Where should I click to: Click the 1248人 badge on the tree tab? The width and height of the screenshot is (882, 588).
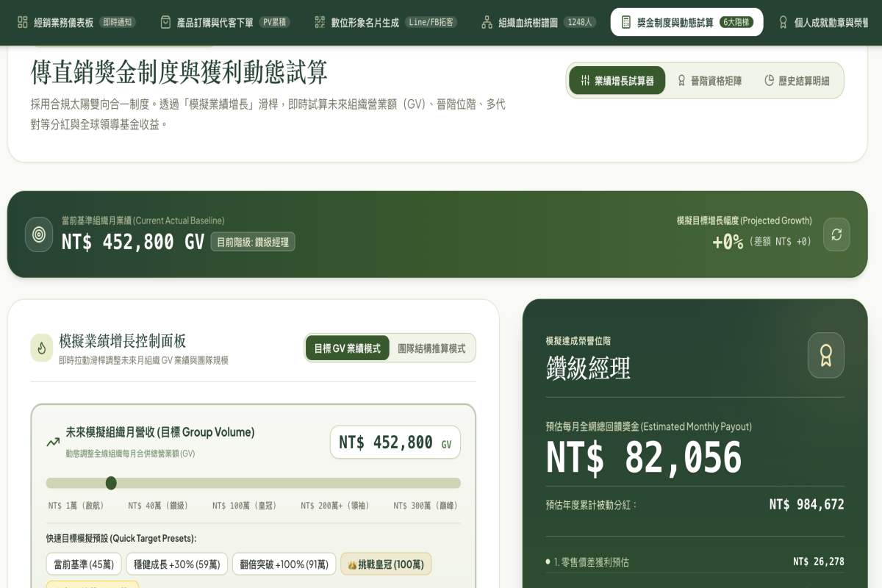[580, 22]
